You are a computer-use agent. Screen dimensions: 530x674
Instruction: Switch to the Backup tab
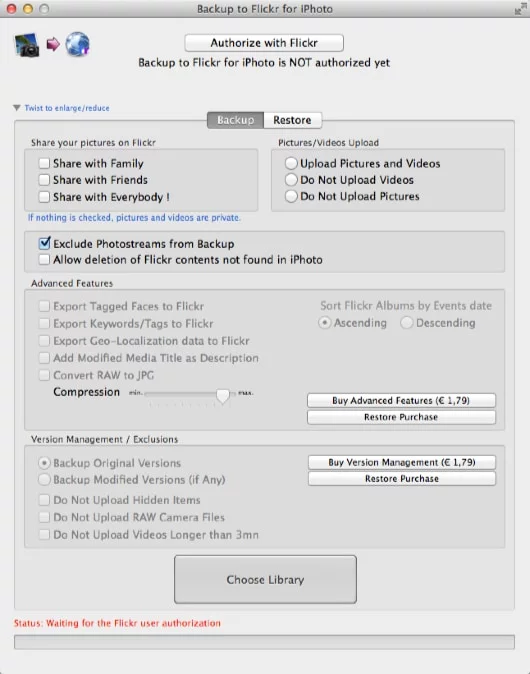coord(235,120)
